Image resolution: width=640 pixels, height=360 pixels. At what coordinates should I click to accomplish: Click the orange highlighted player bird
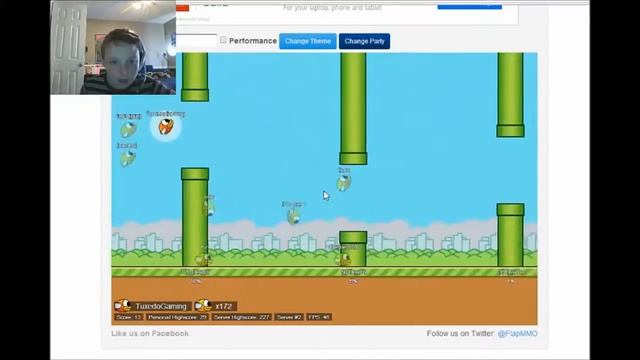point(166,127)
